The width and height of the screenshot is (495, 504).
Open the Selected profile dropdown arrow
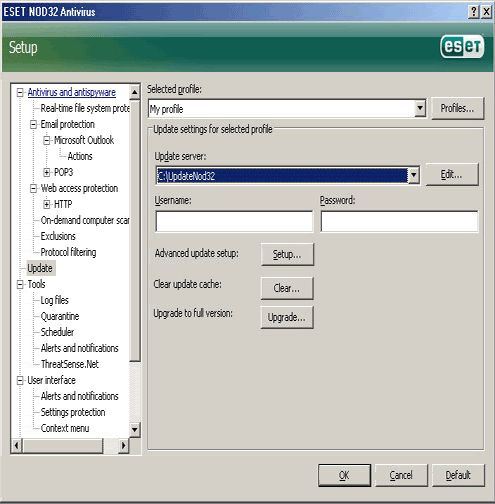click(420, 108)
